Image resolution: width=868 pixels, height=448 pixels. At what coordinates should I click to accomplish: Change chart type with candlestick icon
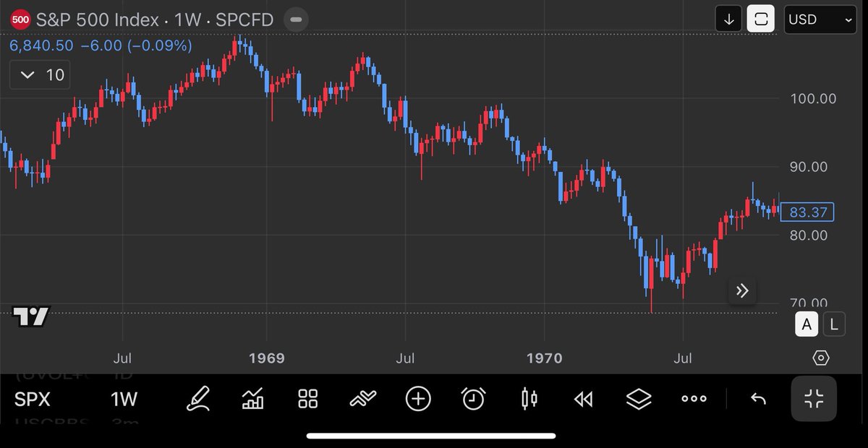point(529,398)
